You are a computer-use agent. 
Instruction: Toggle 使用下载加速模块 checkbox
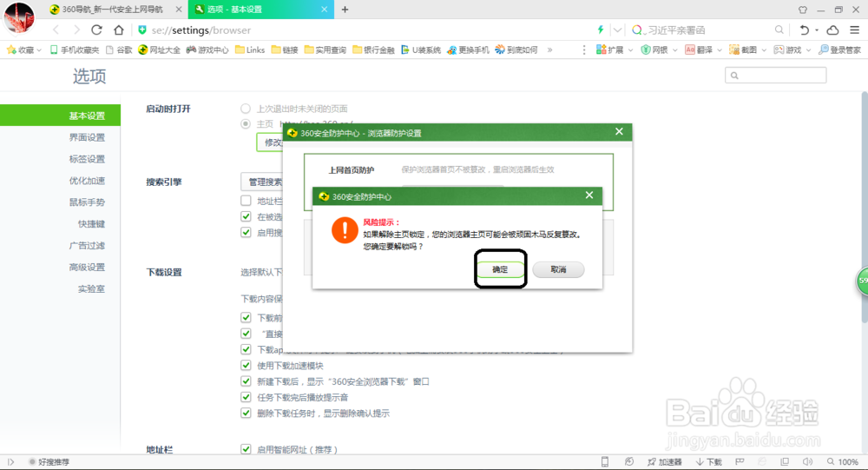pyautogui.click(x=246, y=365)
